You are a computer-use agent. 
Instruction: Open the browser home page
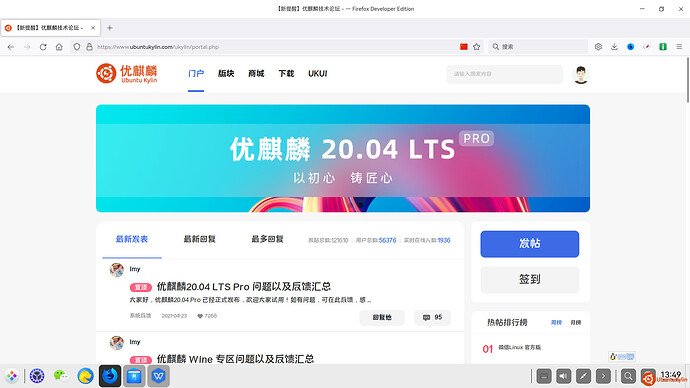click(59, 47)
